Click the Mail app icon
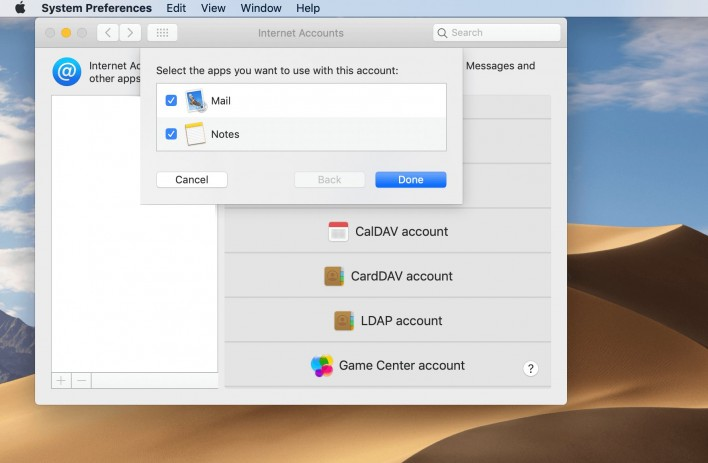 click(x=195, y=101)
